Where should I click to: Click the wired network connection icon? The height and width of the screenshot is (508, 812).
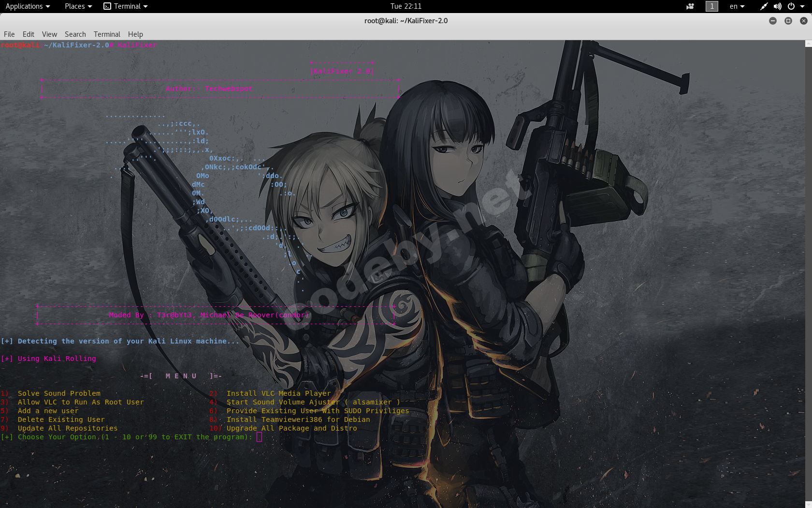pyautogui.click(x=764, y=6)
